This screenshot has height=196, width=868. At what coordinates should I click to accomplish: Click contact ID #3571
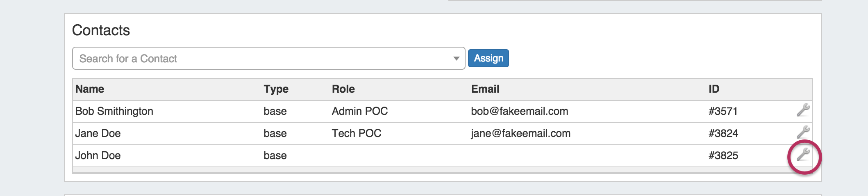(x=723, y=111)
